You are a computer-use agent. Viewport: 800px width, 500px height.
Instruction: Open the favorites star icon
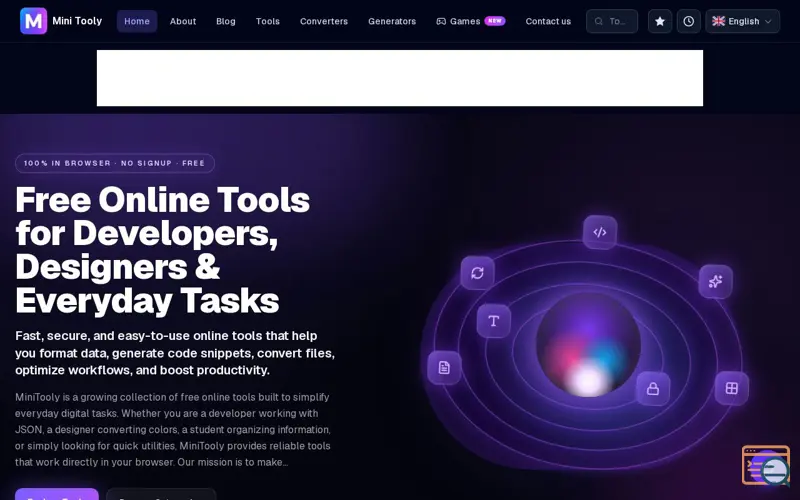(660, 21)
